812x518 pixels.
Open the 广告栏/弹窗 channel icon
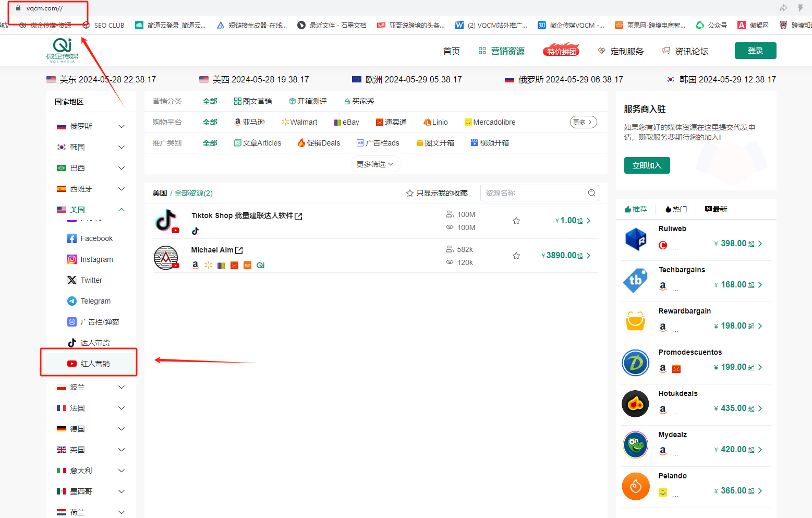point(72,322)
